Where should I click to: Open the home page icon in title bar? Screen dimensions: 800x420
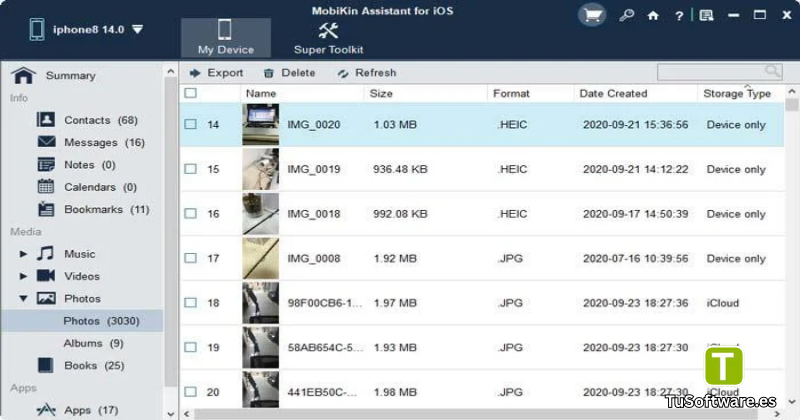pyautogui.click(x=653, y=16)
